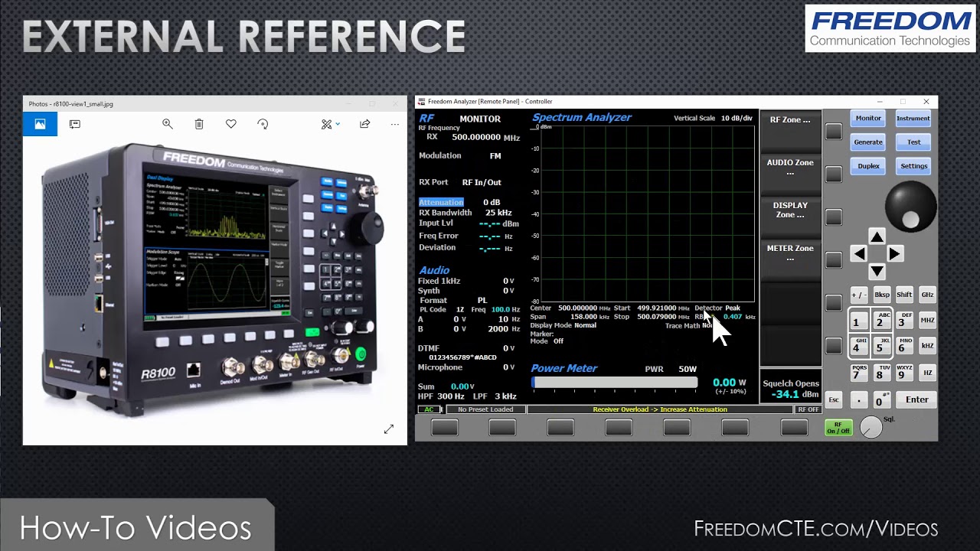Click the Shift key on keypad
980x551 pixels.
click(x=904, y=295)
